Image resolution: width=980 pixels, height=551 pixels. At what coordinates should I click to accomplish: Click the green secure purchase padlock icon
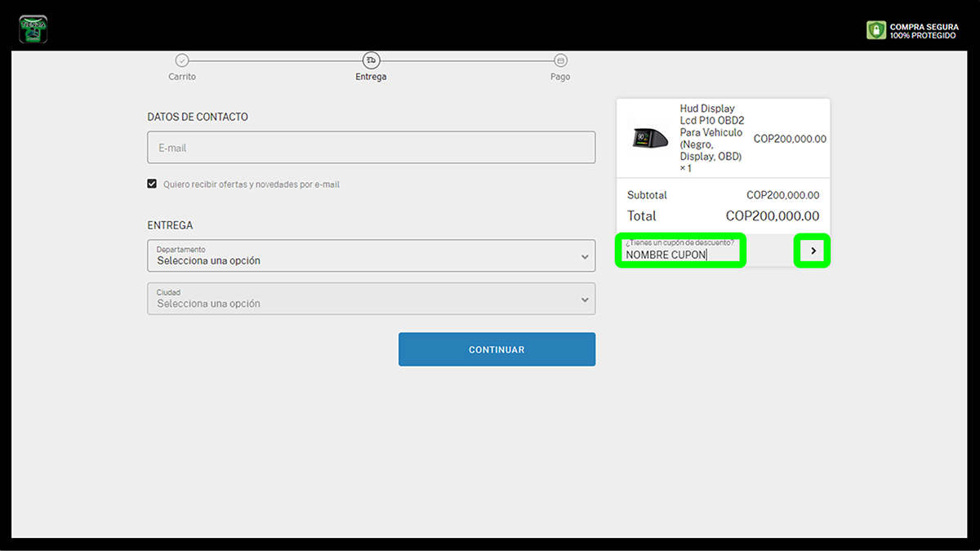[875, 30]
